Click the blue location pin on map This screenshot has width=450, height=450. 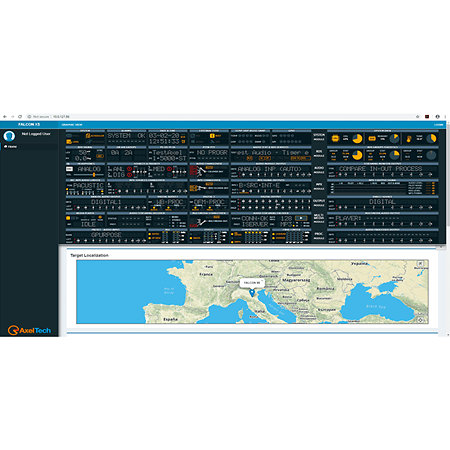(x=252, y=293)
